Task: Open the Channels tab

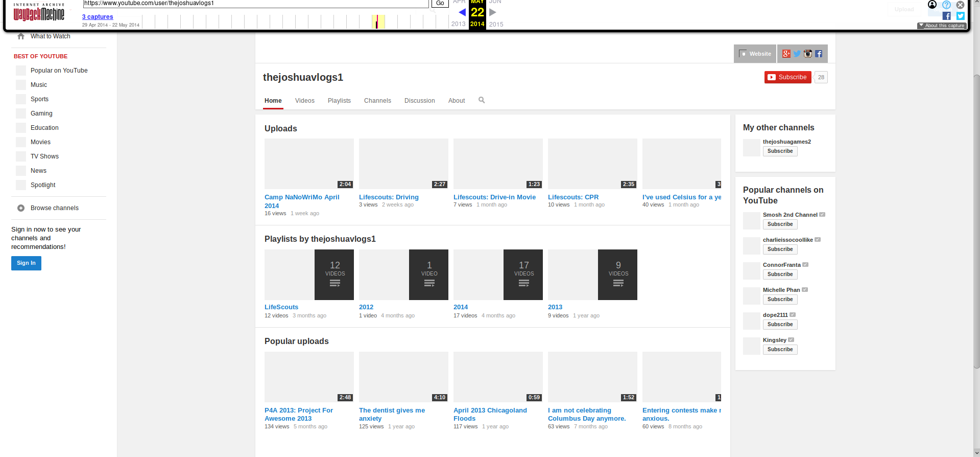Action: 377,101
